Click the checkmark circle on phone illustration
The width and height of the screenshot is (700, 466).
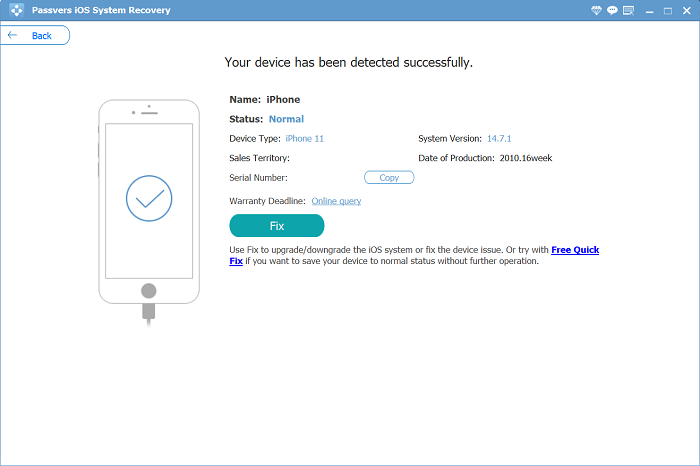pos(149,198)
